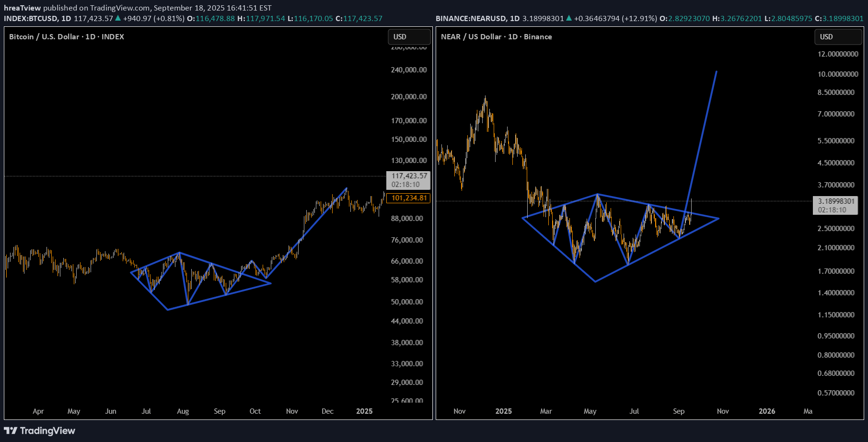Click the orange 101,234.81 price label
Image resolution: width=868 pixels, height=442 pixels.
coord(408,198)
